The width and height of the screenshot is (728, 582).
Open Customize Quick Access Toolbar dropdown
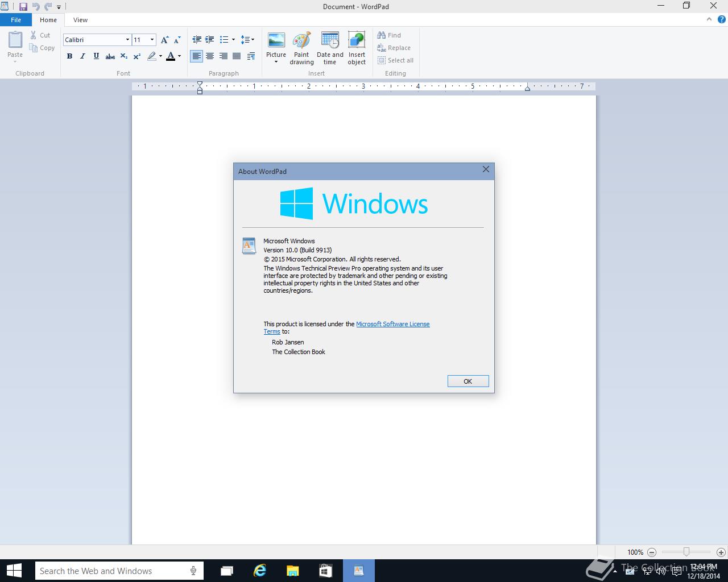(59, 7)
